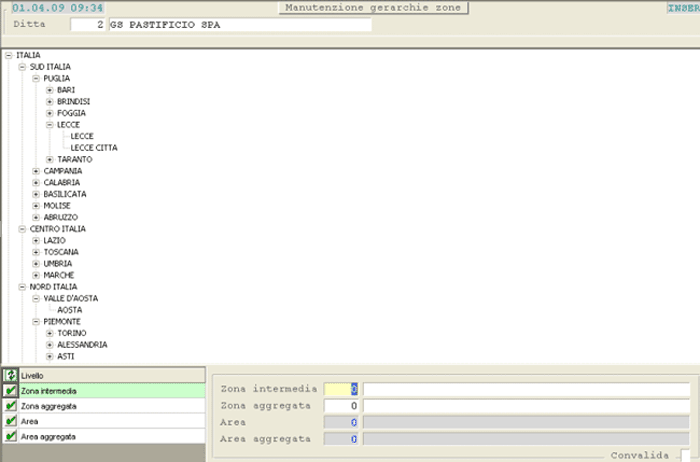Select the AOSTA tree item
The width and height of the screenshot is (700, 462).
70,310
